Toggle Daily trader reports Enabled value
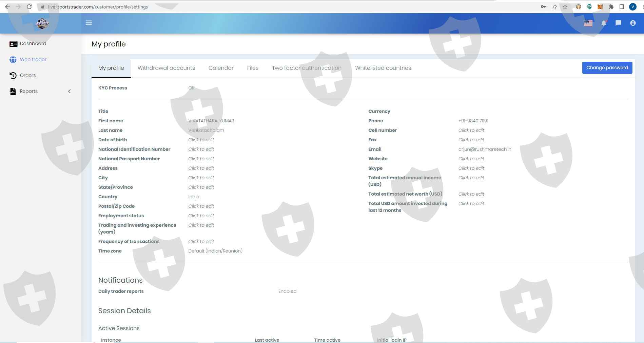The height and width of the screenshot is (343, 644). pos(287,291)
